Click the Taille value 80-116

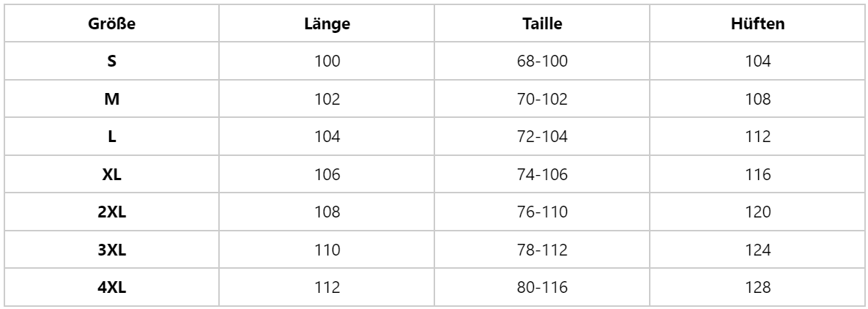click(542, 288)
